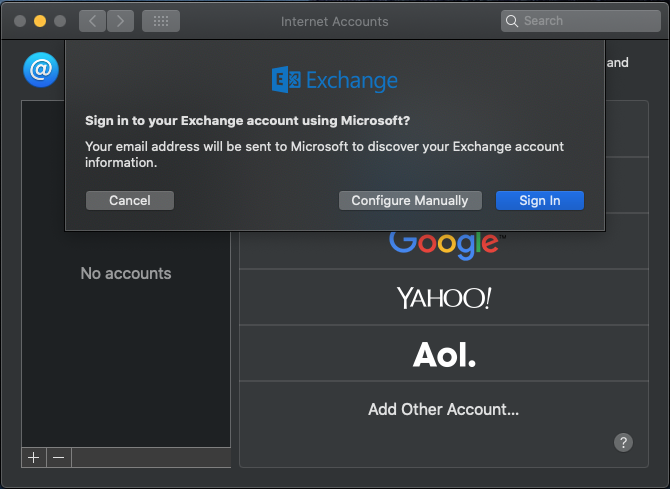Open help with the question mark button
This screenshot has width=670, height=489.
[x=623, y=442]
